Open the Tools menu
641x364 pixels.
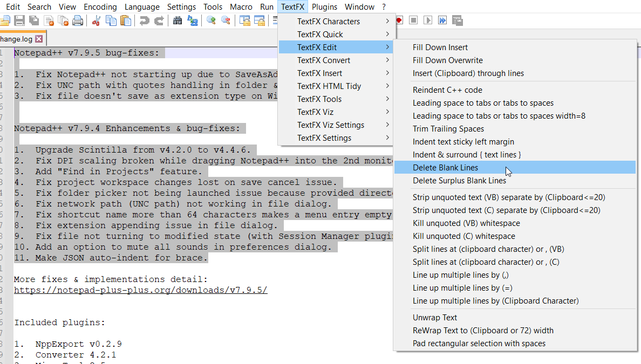pyautogui.click(x=213, y=7)
